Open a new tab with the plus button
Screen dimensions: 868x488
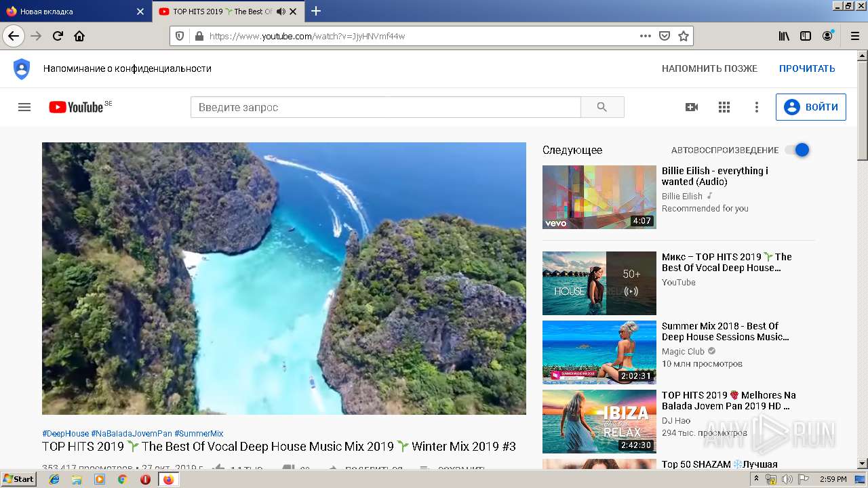(x=316, y=11)
